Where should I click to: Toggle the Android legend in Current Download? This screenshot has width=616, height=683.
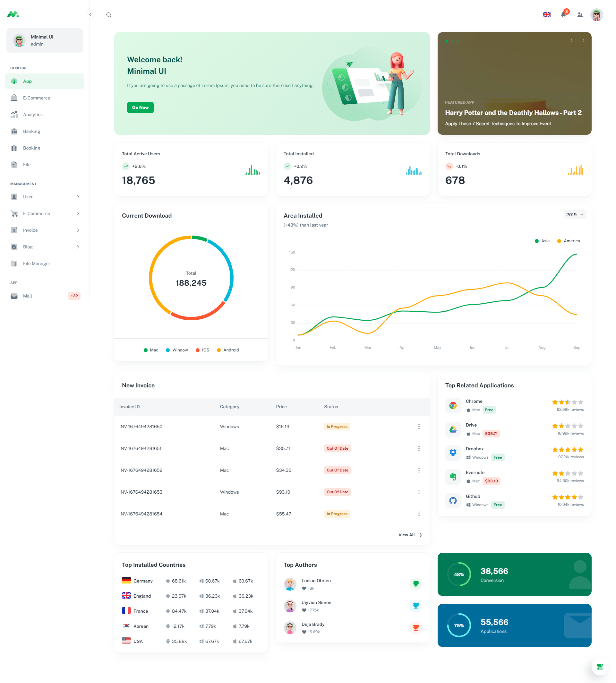click(x=228, y=350)
